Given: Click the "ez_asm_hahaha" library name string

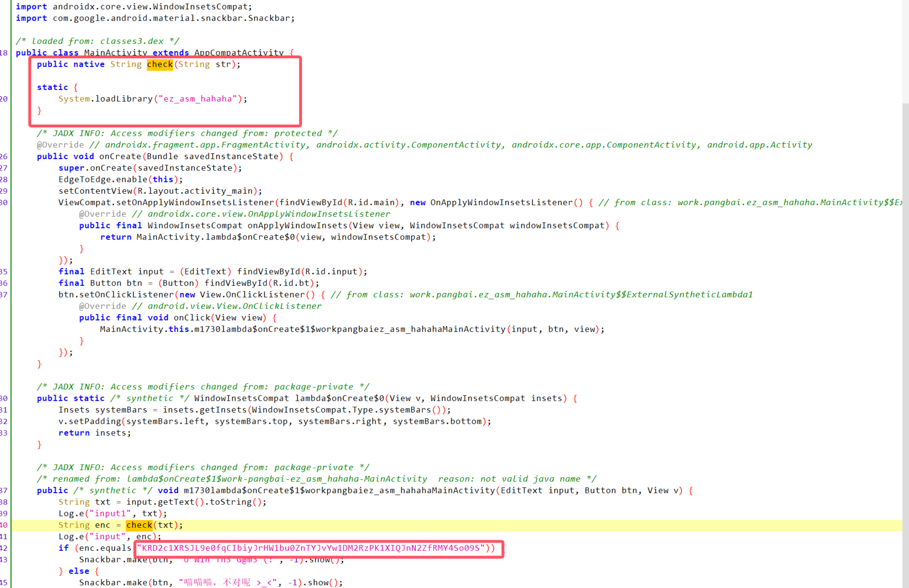Looking at the screenshot, I should point(197,99).
